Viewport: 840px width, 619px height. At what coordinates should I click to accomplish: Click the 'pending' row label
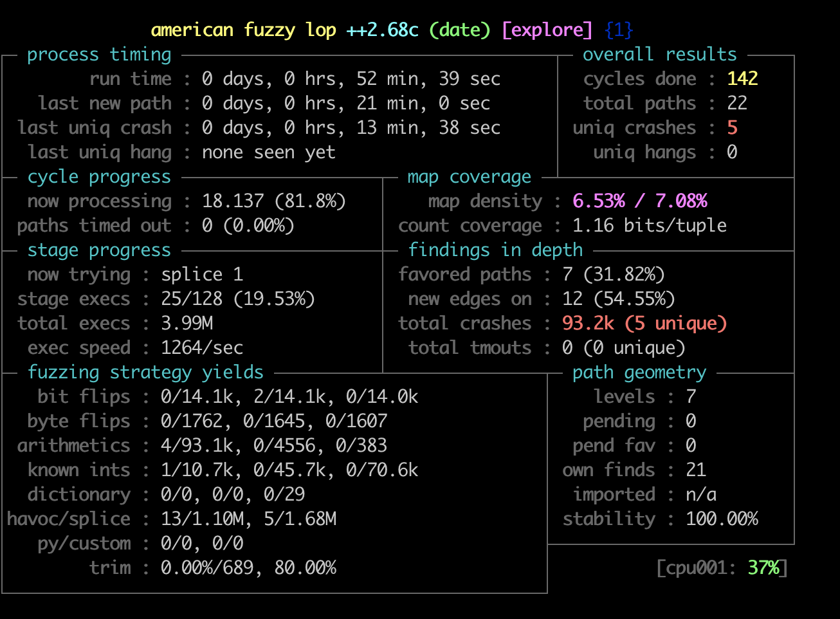coord(619,421)
